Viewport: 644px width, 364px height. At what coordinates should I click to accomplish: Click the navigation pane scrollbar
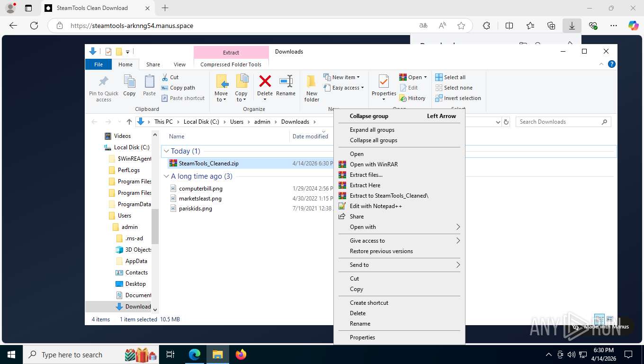tap(155, 227)
